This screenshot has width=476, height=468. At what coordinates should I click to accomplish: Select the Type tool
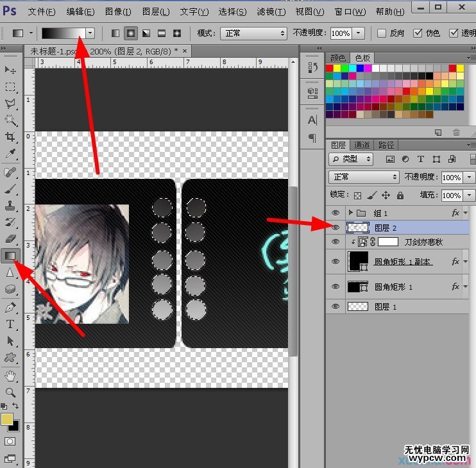[10, 324]
